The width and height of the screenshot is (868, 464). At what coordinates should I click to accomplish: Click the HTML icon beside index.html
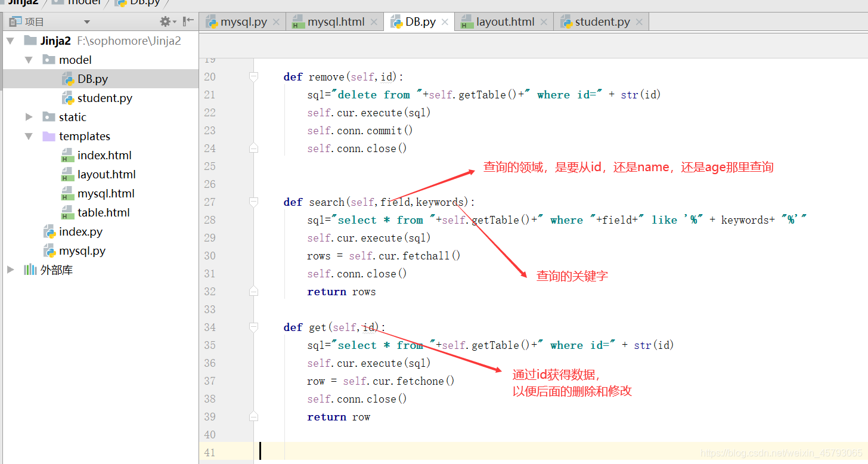(68, 155)
